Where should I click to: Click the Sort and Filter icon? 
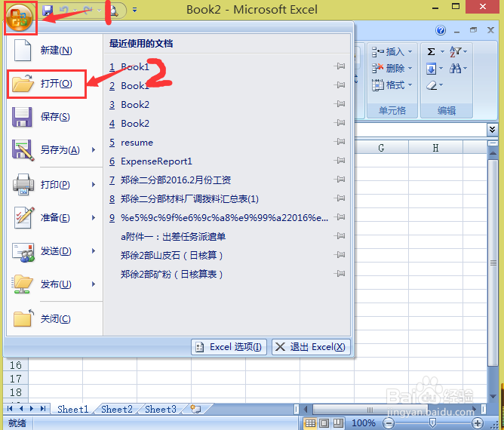[x=456, y=51]
